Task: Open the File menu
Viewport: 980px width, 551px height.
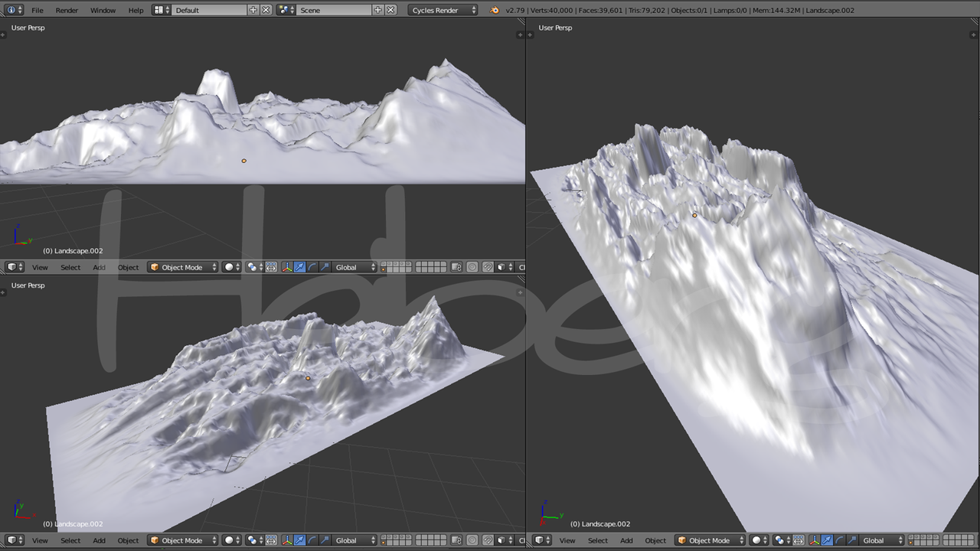Action: 38,10
